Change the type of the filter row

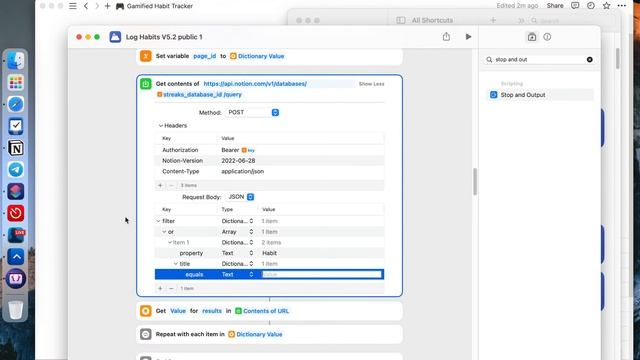[238, 221]
